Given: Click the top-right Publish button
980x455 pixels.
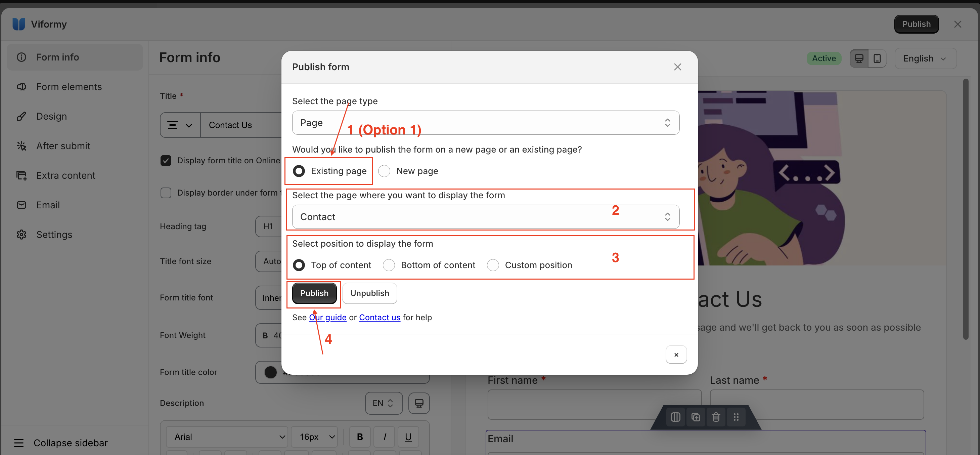Looking at the screenshot, I should (916, 24).
